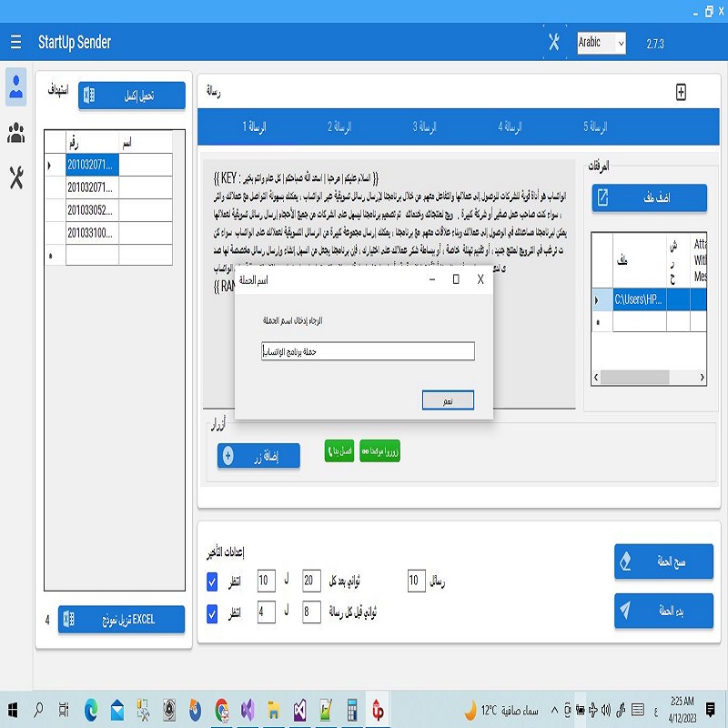Open Task View on the taskbar
This screenshot has height=728, width=728.
[64, 710]
